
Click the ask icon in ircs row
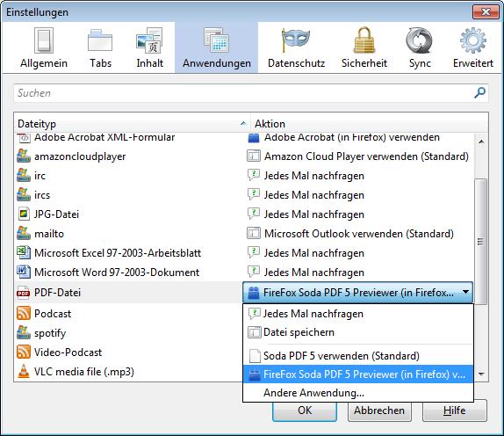pos(254,194)
